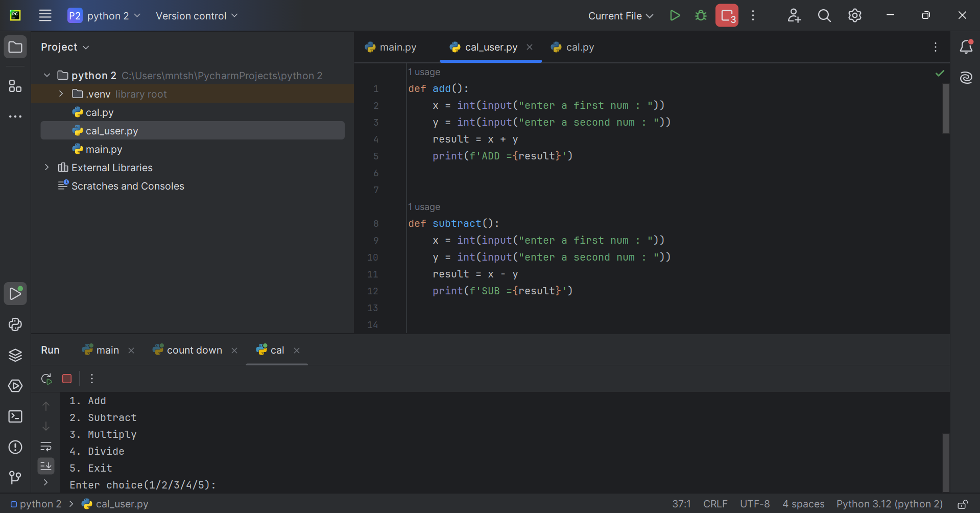This screenshot has width=980, height=513.
Task: Open AI Assistant spiral icon
Action: pos(966,78)
